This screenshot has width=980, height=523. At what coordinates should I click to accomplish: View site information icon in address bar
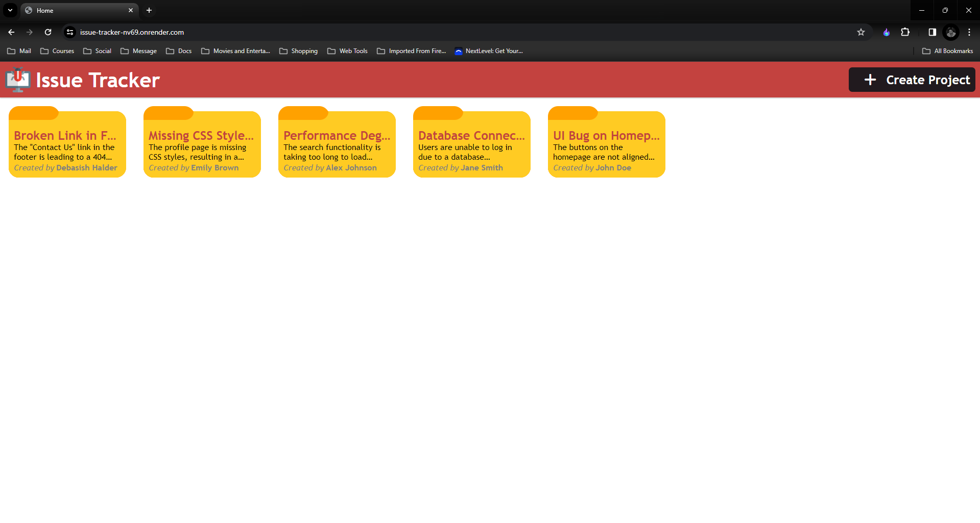70,32
